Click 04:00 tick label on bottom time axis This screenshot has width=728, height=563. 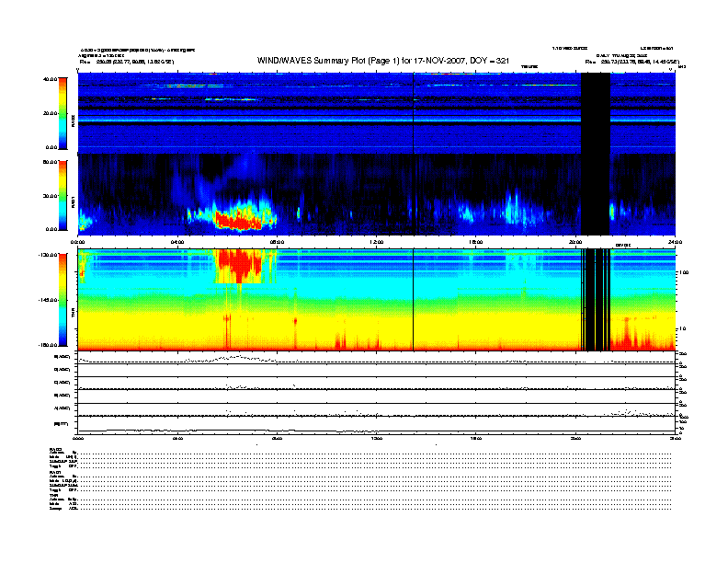pyautogui.click(x=177, y=438)
